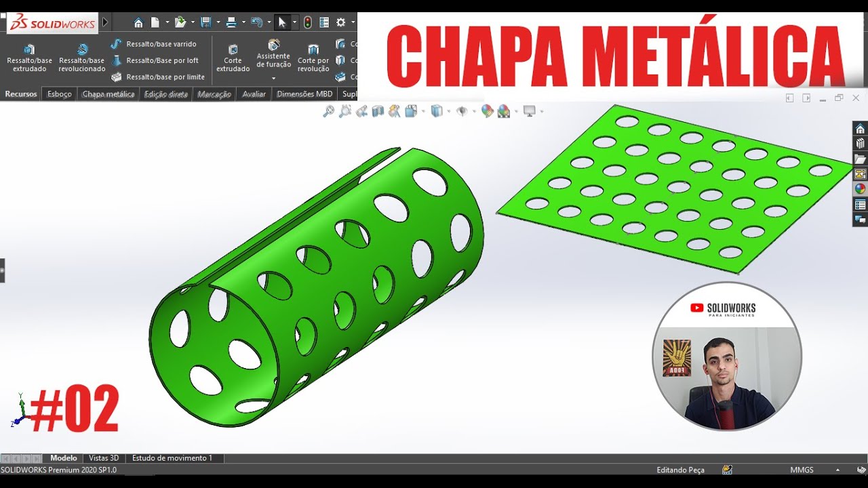Click the MMGS unit system label
Viewport: 868px width, 488px height.
(802, 470)
